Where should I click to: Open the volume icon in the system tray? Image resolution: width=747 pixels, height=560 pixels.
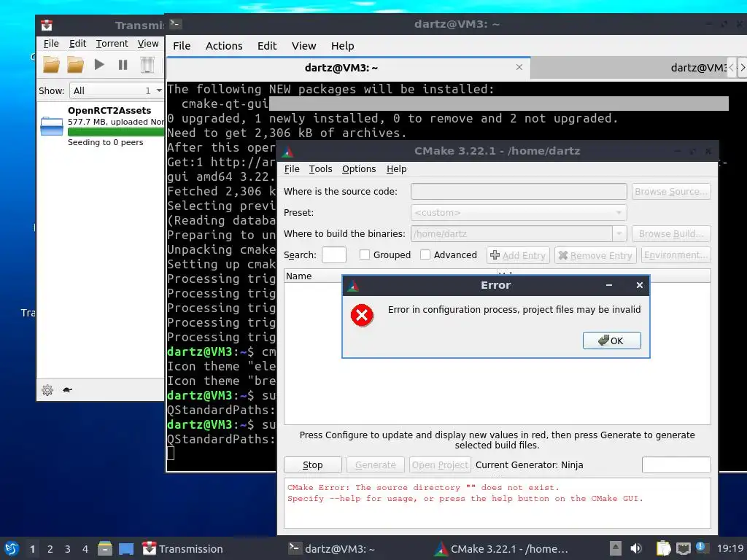635,548
